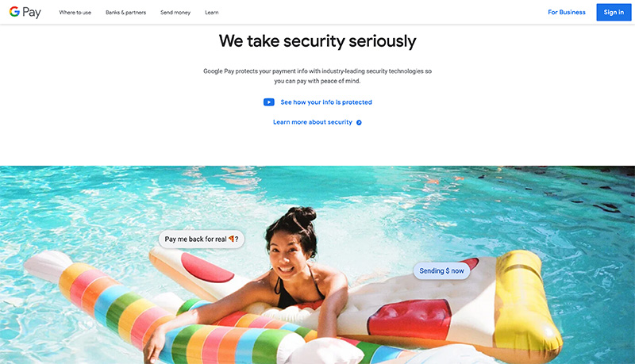The height and width of the screenshot is (364, 635).
Task: Click the pizza emoji in the chat bubble
Action: point(231,239)
